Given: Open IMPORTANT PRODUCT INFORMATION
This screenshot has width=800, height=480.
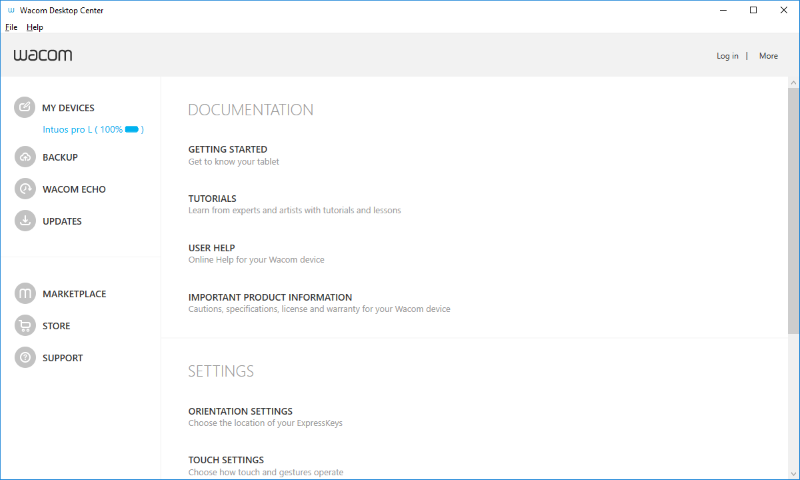Looking at the screenshot, I should pyautogui.click(x=270, y=297).
